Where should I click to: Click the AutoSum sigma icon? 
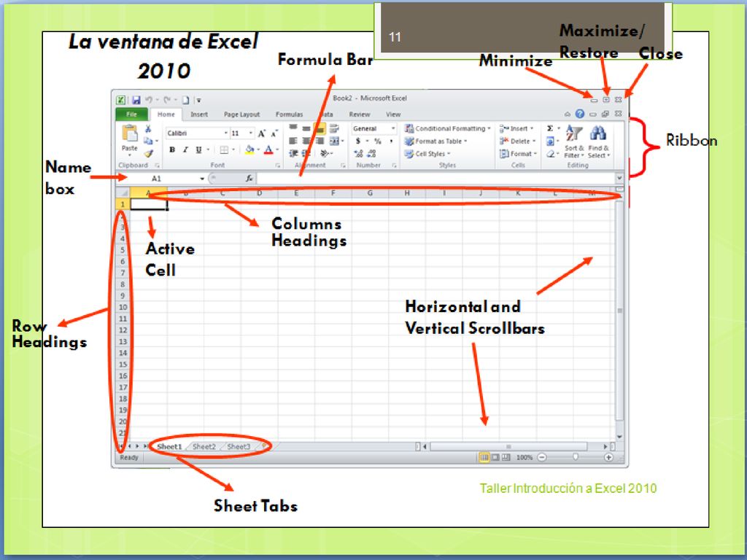click(550, 128)
